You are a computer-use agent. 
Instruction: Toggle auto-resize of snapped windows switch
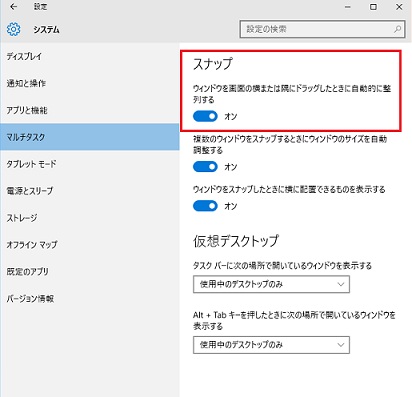click(205, 167)
